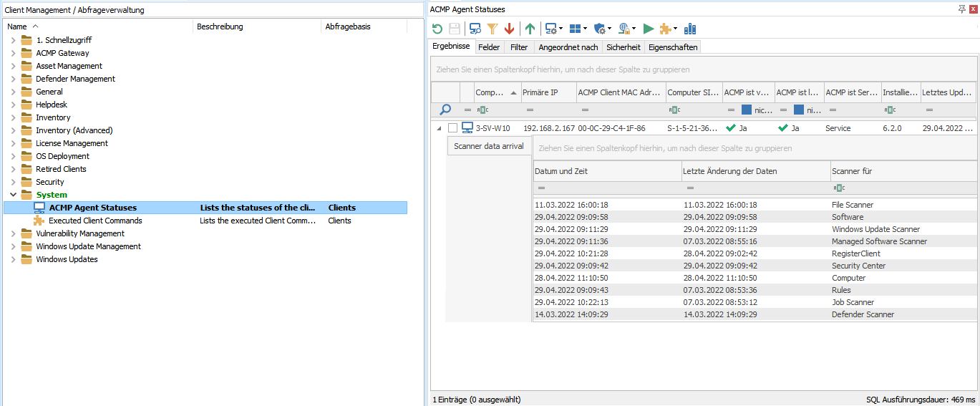Select Executed Client Commands query

click(x=95, y=221)
